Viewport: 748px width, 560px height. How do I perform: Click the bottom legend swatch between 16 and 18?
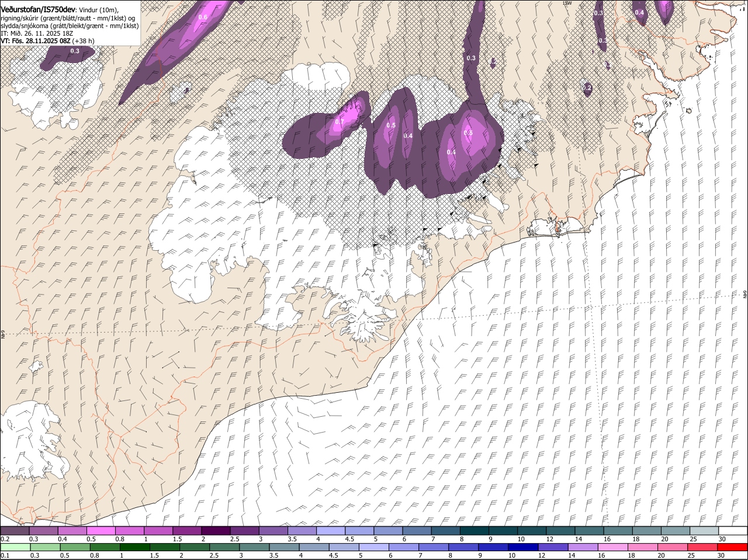[x=612, y=548]
